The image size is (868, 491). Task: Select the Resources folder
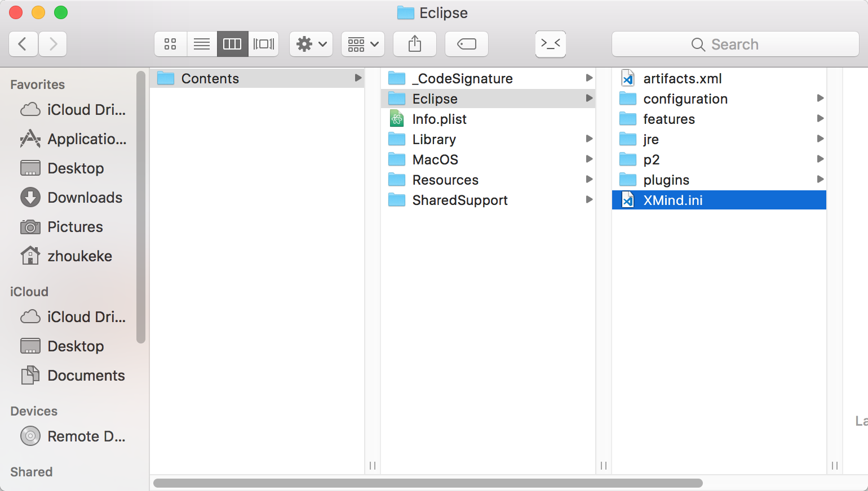pos(488,180)
